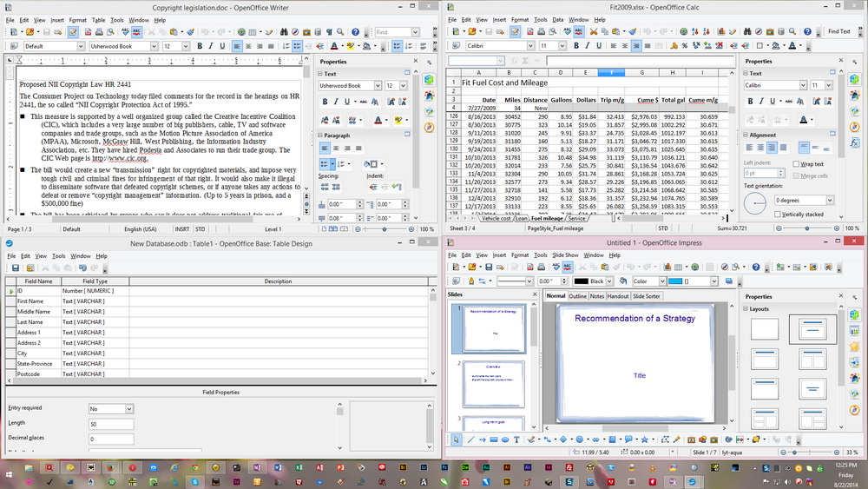
Task: Open Table menu in Writer
Action: [x=99, y=20]
